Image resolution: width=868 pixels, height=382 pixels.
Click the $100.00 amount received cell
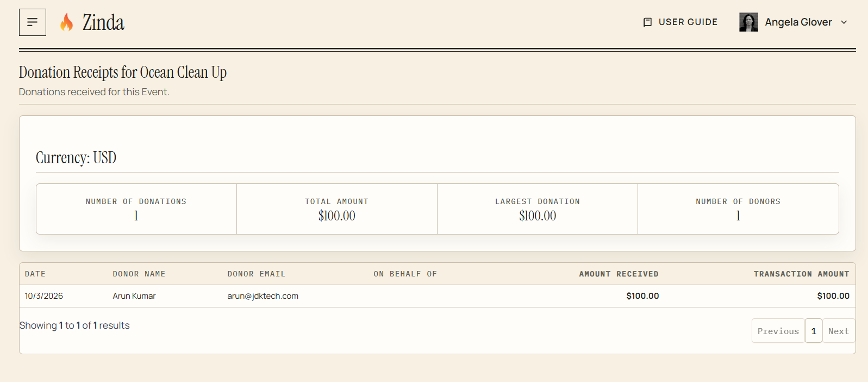[642, 296]
